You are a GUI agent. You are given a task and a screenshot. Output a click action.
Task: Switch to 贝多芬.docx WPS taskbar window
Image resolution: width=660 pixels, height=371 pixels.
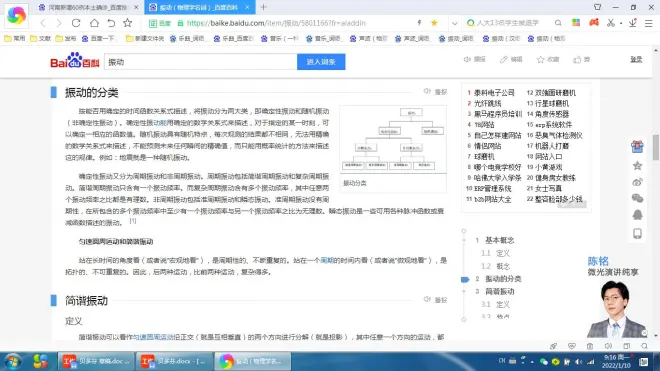pos(175,361)
